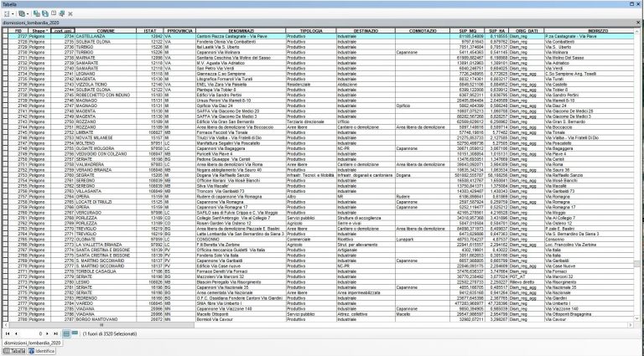
Task: Click the VIZZOLA TICINO cell
Action: tap(106, 85)
